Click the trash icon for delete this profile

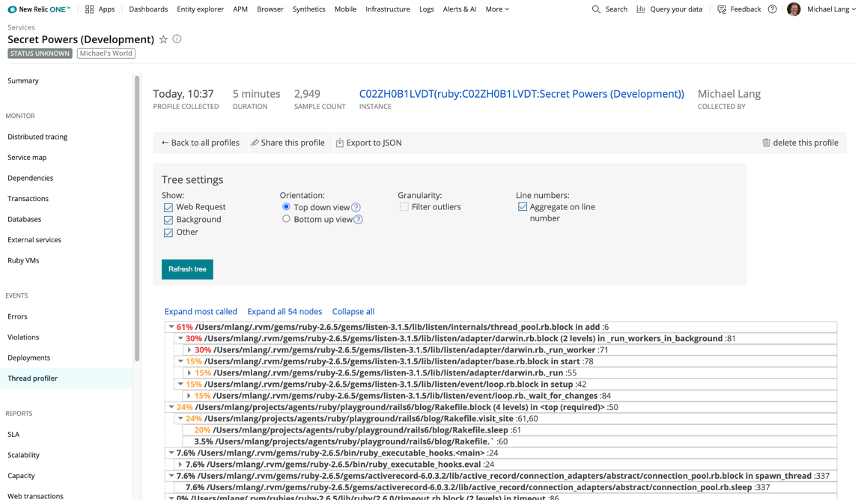(766, 142)
